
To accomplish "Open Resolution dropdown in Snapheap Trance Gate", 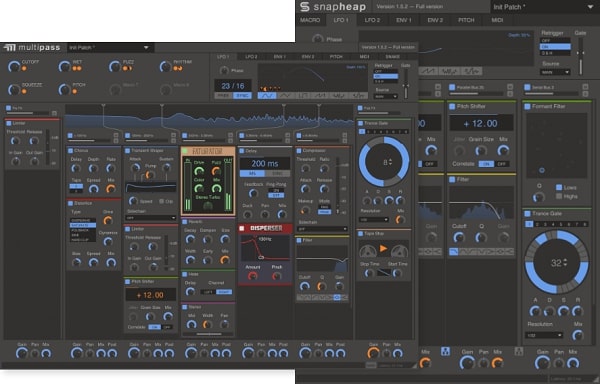I will pyautogui.click(x=544, y=335).
